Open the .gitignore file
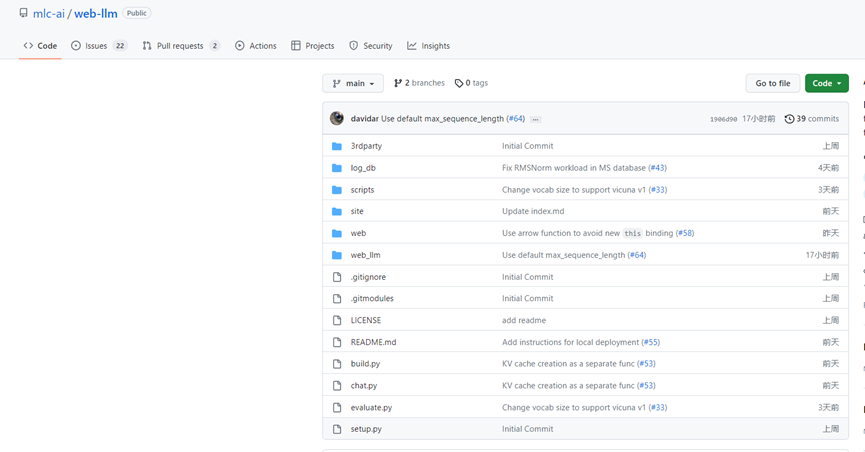 tap(368, 277)
